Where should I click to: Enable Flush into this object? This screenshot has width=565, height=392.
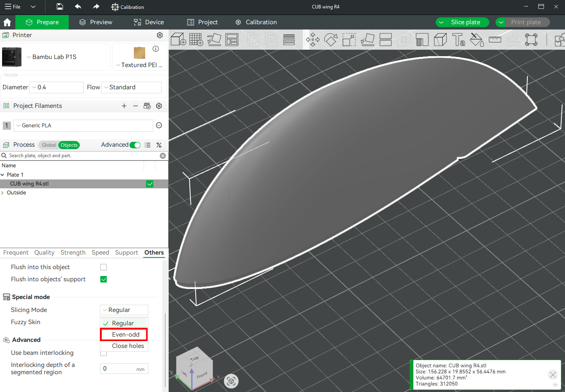click(104, 267)
